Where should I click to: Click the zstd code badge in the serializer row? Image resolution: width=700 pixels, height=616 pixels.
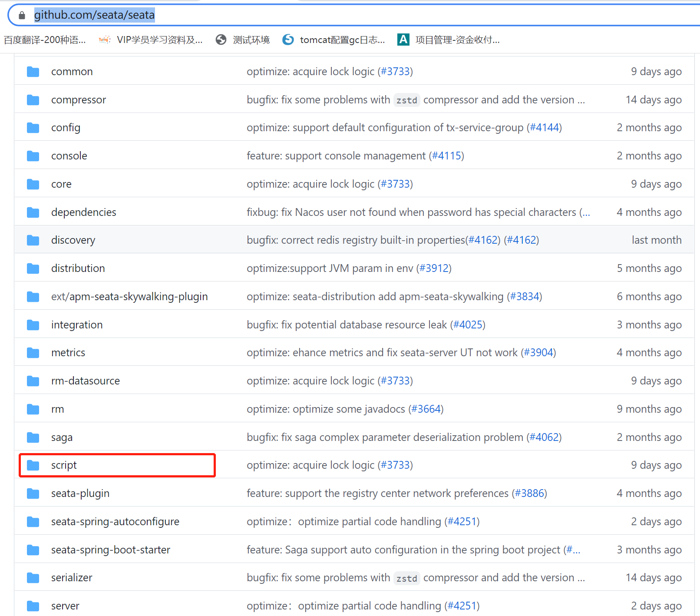pos(406,578)
